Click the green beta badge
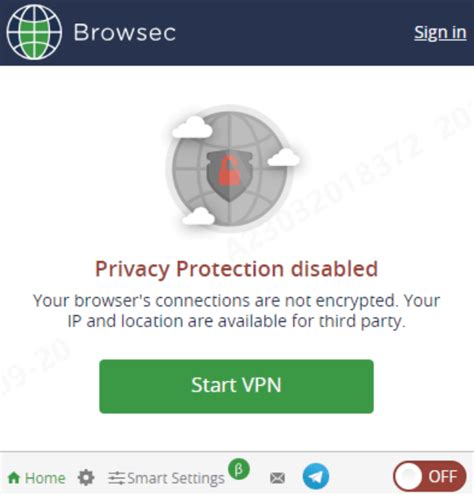474x495 pixels. 239,469
